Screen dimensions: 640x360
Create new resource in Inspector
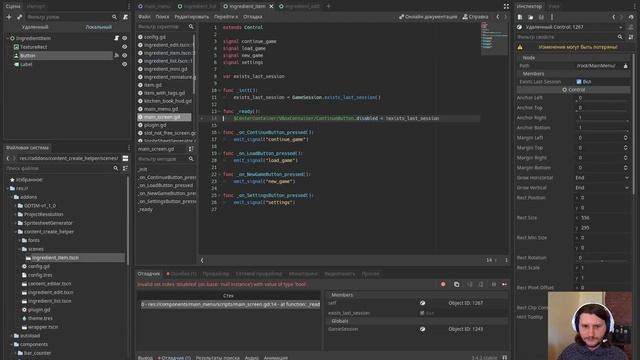coord(520,17)
